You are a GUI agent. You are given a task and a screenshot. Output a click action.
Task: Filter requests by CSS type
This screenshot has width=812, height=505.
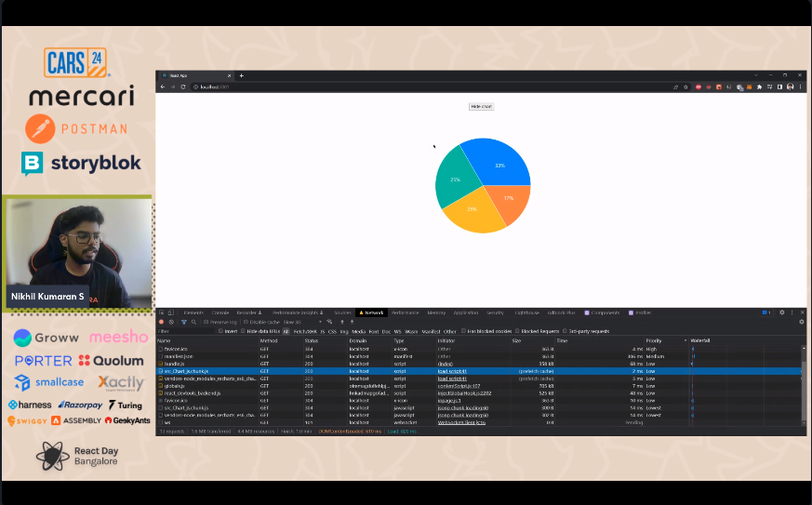tap(332, 331)
